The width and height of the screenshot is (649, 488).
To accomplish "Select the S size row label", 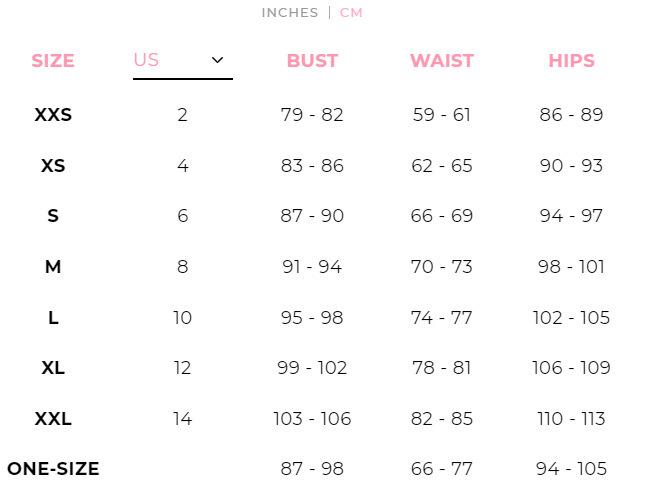I will click(53, 216).
